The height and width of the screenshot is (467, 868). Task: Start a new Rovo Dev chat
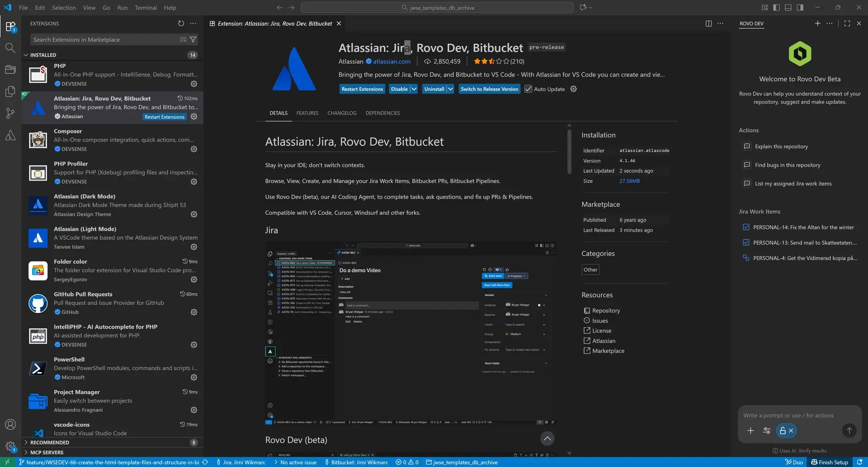pyautogui.click(x=817, y=23)
